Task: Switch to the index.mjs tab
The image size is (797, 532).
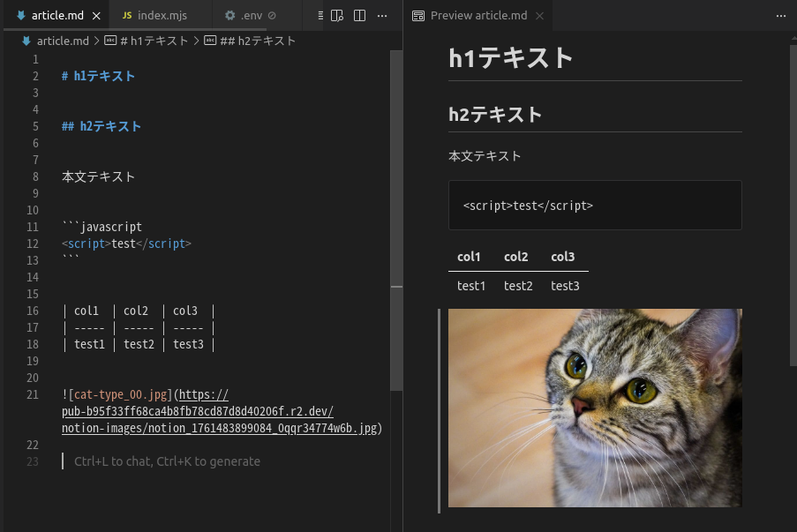Action: 158,16
